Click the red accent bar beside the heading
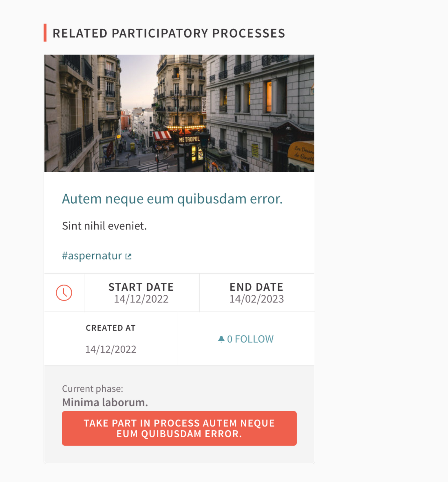 pyautogui.click(x=45, y=33)
